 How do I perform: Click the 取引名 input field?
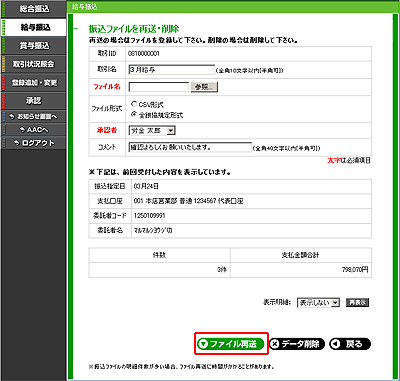point(172,70)
